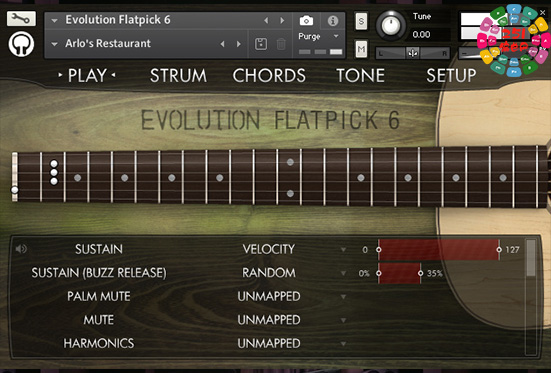Click the Evolution Flatpick 6 instrument name
The height and width of the screenshot is (373, 551).
(118, 20)
